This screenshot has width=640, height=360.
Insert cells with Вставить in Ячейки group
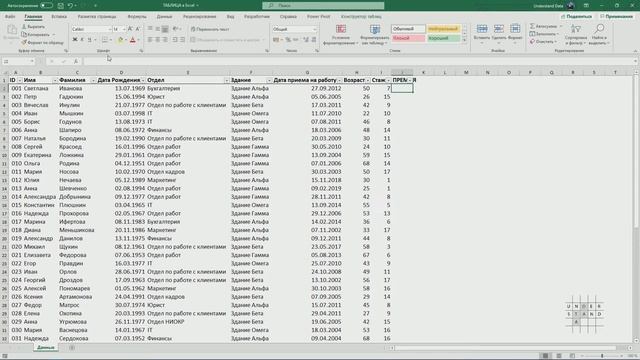pos(482,33)
